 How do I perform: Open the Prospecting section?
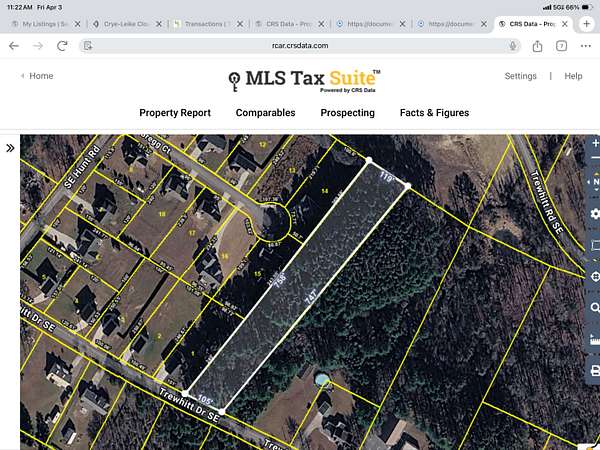(x=347, y=113)
